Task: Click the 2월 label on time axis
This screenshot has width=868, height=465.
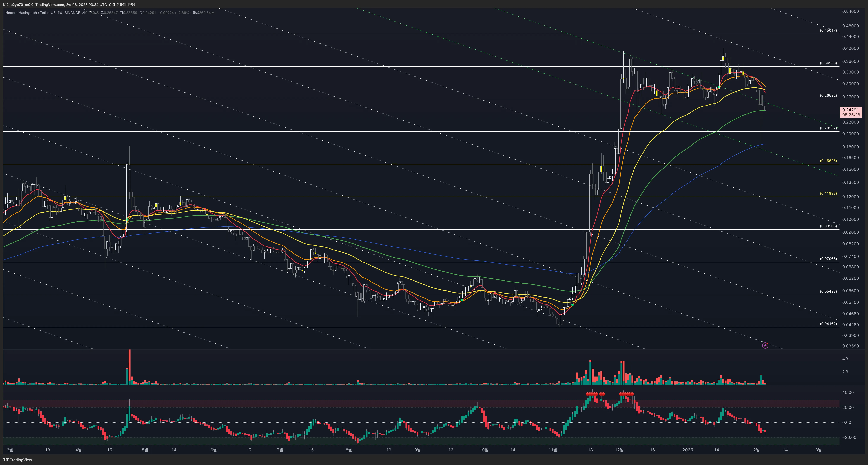Action: (x=756, y=450)
